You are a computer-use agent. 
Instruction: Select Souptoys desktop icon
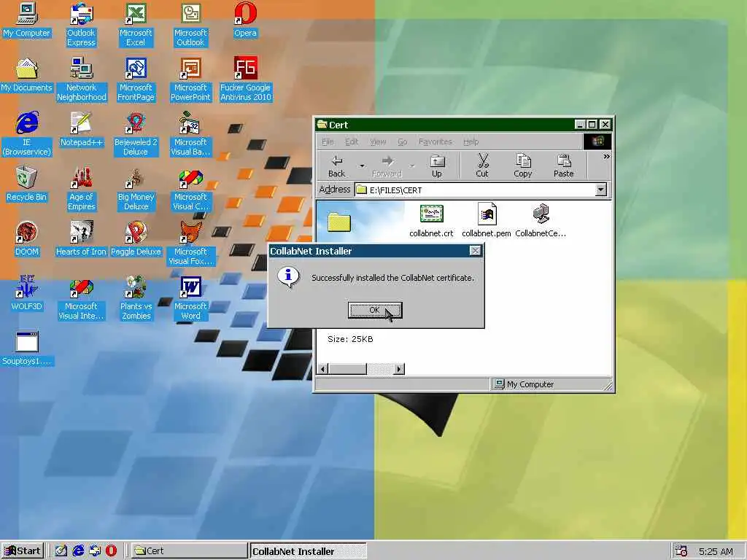(x=27, y=349)
